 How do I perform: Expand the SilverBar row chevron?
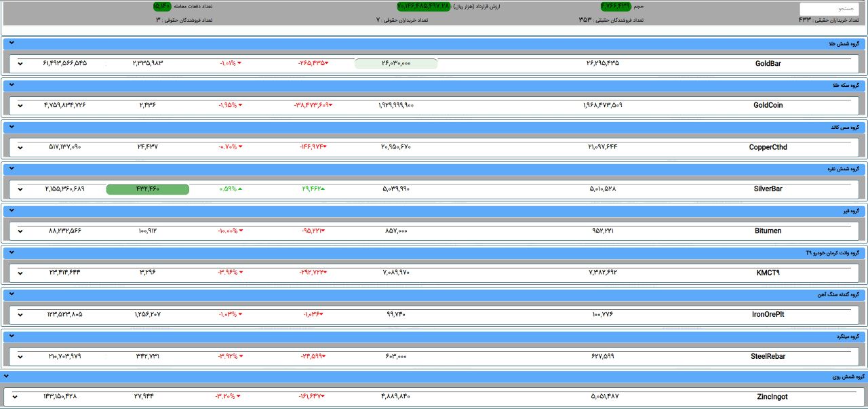20,189
